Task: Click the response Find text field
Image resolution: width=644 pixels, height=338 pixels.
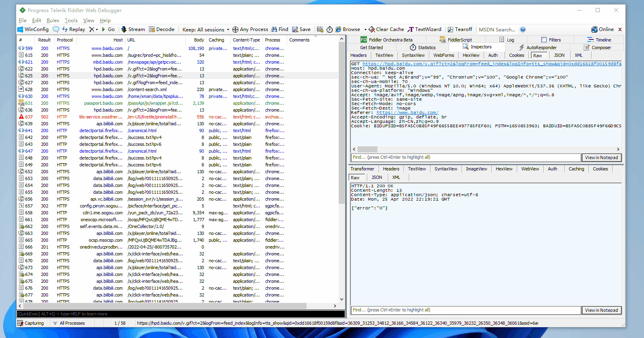Action: [x=466, y=310]
